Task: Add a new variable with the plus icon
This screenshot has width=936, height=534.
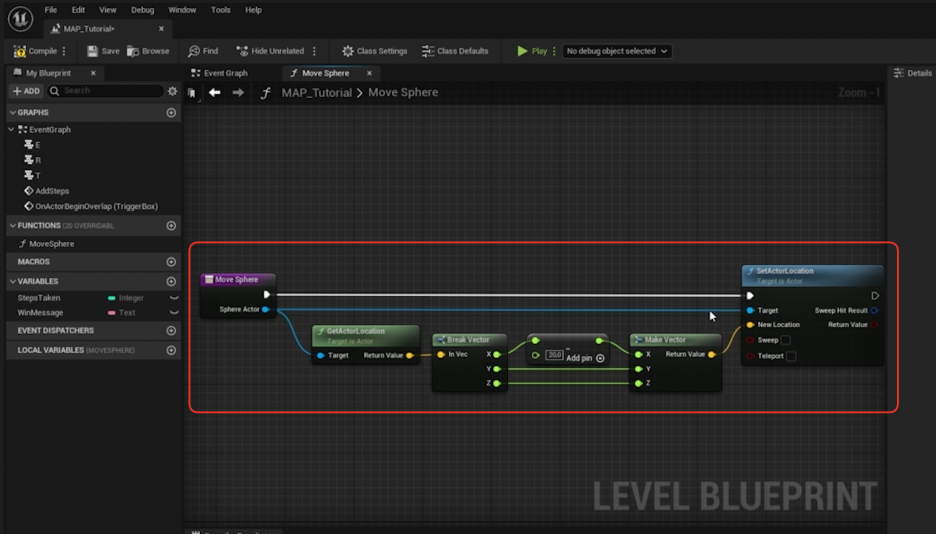Action: [x=171, y=281]
